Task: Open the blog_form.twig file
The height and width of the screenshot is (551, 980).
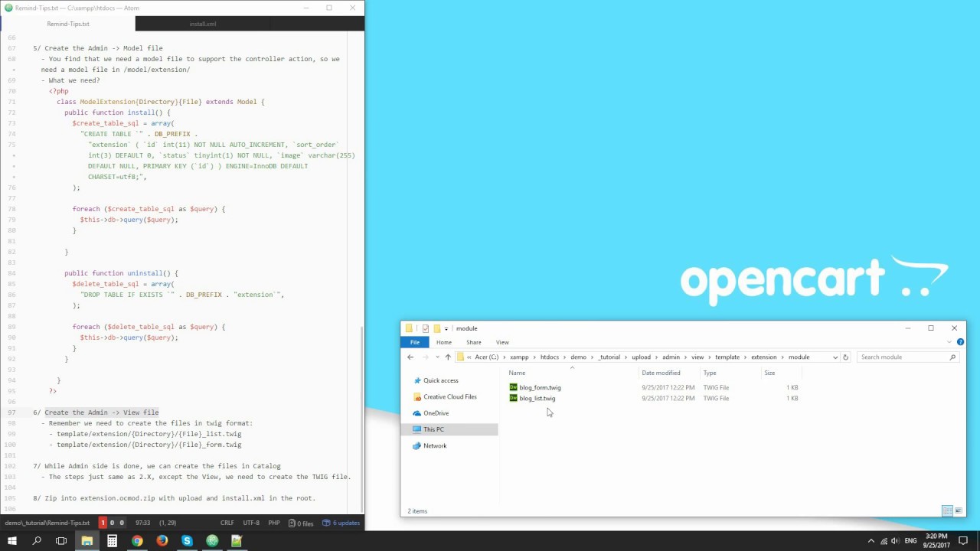Action: (x=540, y=387)
